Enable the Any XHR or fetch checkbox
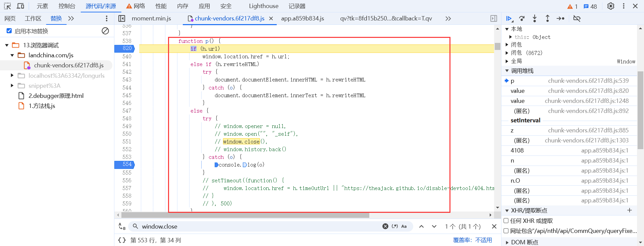The image size is (644, 246). 506,221
